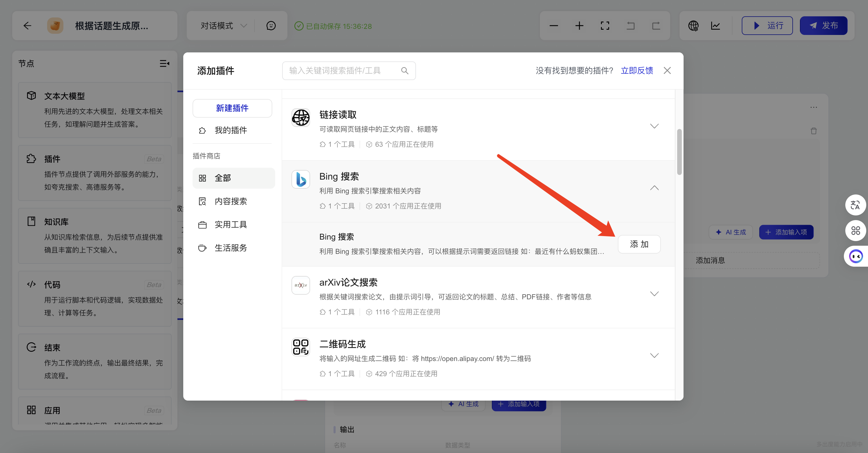Click the link reader globe icon
Image resolution: width=868 pixels, height=453 pixels.
[300, 117]
